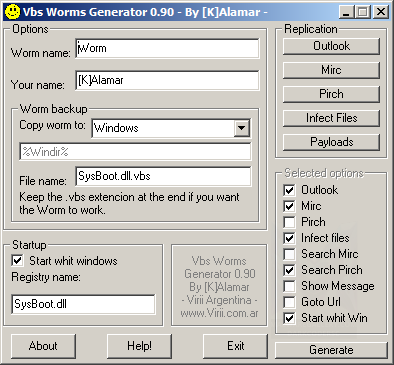Screen dimensions: 394x365
Task: Click the yellow smiley icon in the title bar
Action: pyautogui.click(x=12, y=12)
